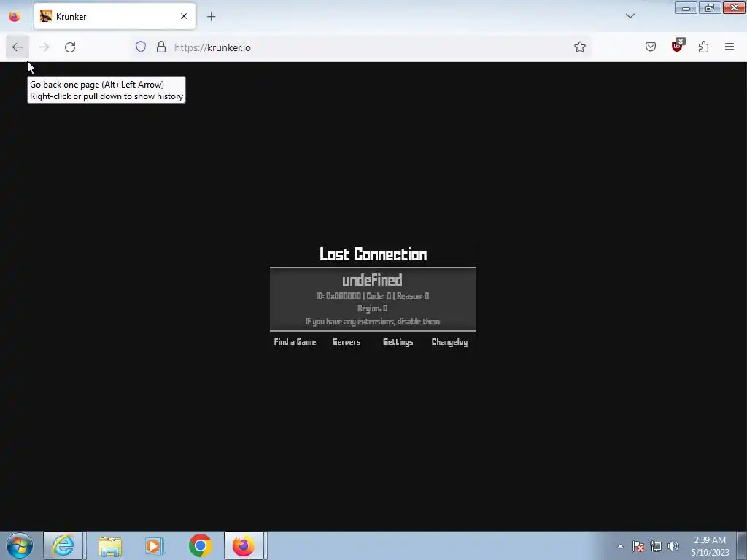Click the site padlock icon
This screenshot has height=560, width=747.
pyautogui.click(x=161, y=47)
